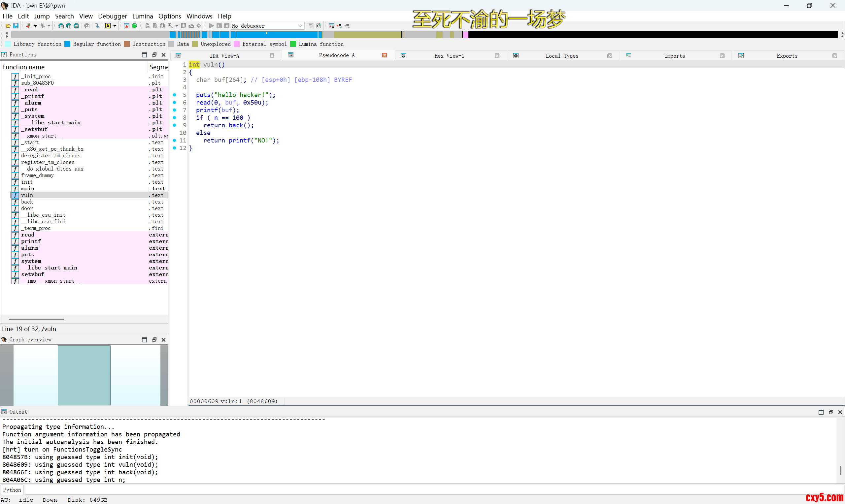Click the text 'A' style toolbar icon
This screenshot has height=504, width=845.
coord(108,26)
